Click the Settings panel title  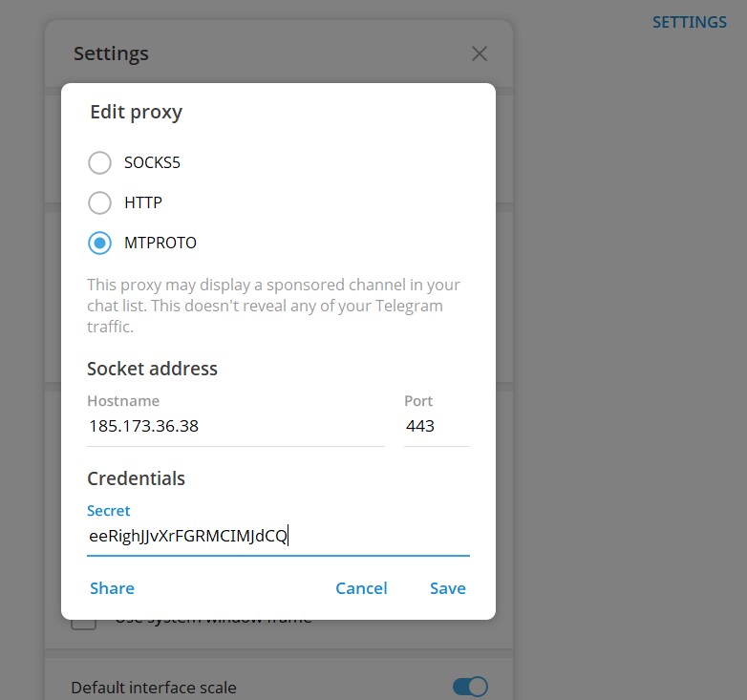[111, 53]
